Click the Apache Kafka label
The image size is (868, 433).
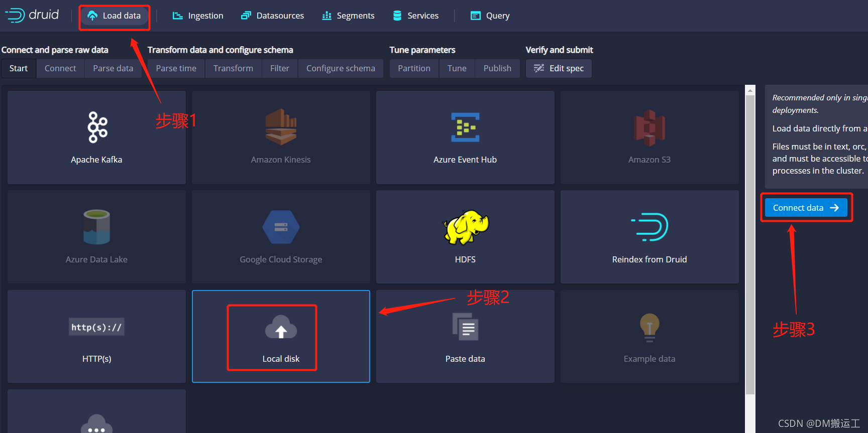tap(96, 160)
